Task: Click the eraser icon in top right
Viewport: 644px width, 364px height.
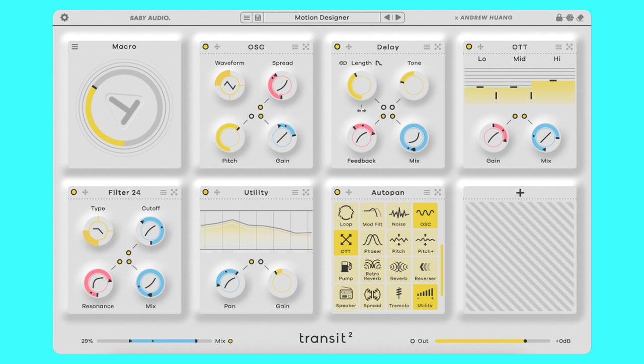Action: coord(580,18)
